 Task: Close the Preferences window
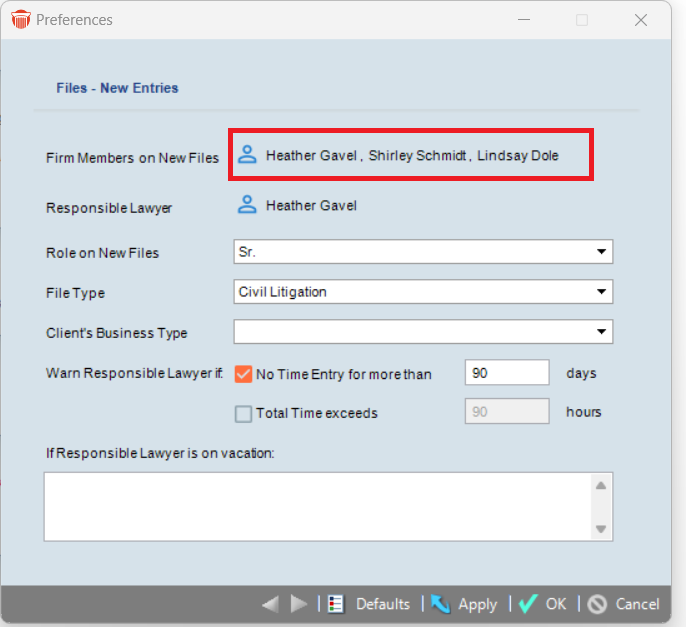point(641,20)
